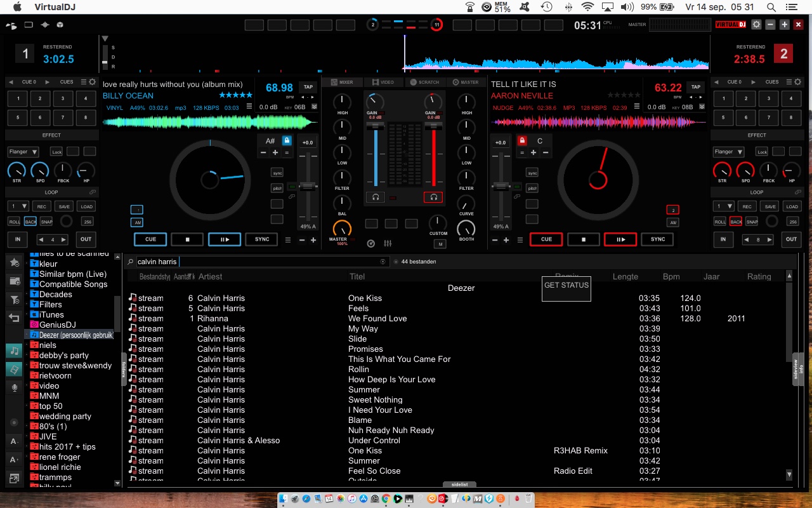Toggle left deck small sync button
This screenshot has width=812, height=508.
tap(277, 173)
